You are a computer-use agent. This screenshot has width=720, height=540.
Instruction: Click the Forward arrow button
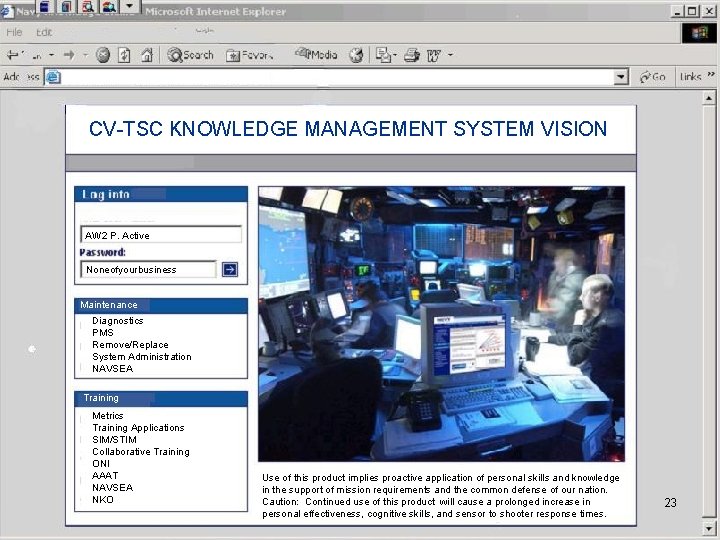pos(69,56)
